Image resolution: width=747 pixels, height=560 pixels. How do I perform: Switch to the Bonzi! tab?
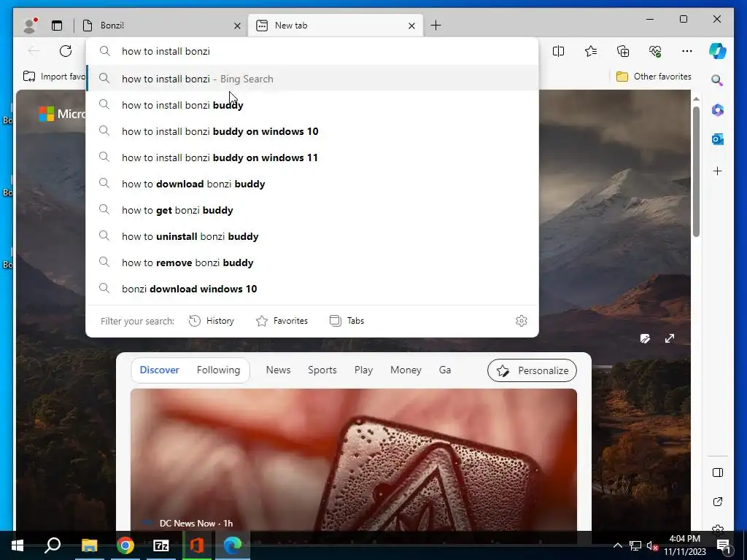161,26
